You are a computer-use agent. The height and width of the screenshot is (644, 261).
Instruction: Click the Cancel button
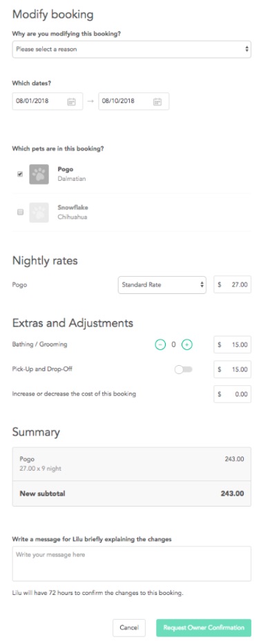pos(129,627)
